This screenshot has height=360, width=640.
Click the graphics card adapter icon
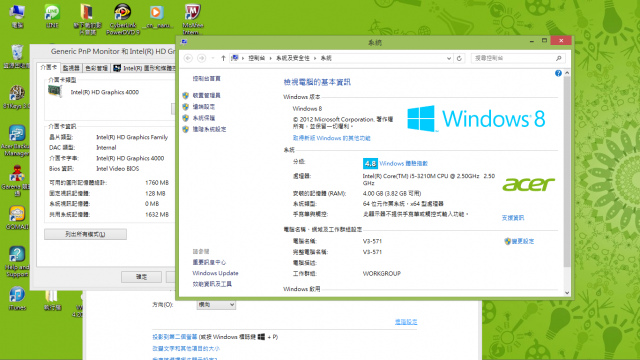tap(55, 91)
